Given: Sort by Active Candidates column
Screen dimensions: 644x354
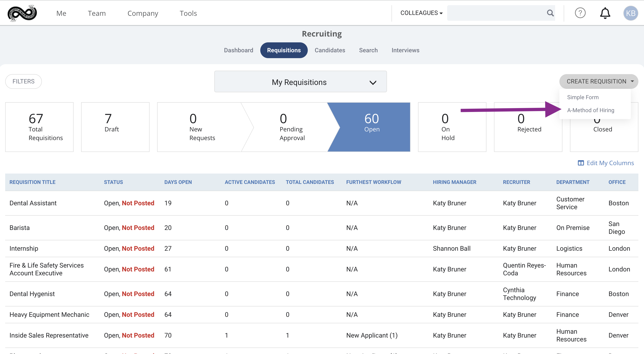Looking at the screenshot, I should pos(250,182).
